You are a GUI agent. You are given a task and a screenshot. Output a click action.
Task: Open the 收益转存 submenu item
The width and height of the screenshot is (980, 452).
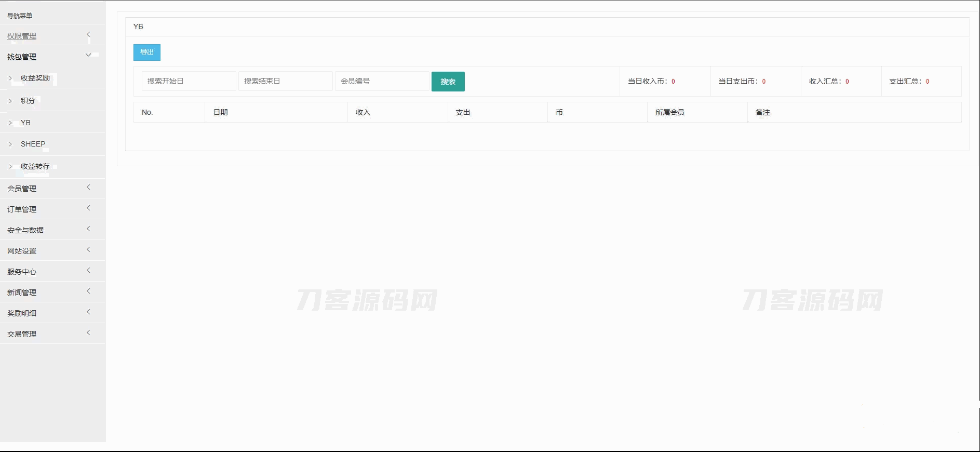(35, 166)
